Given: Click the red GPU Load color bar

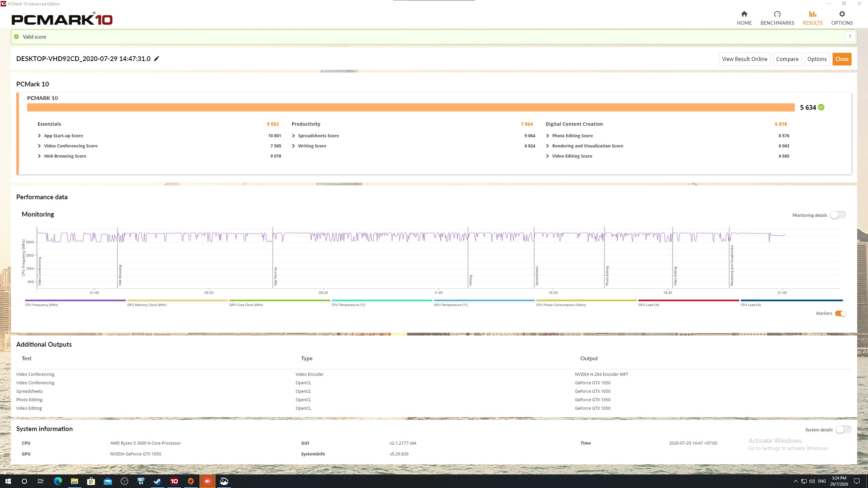Looking at the screenshot, I should pyautogui.click(x=688, y=300).
